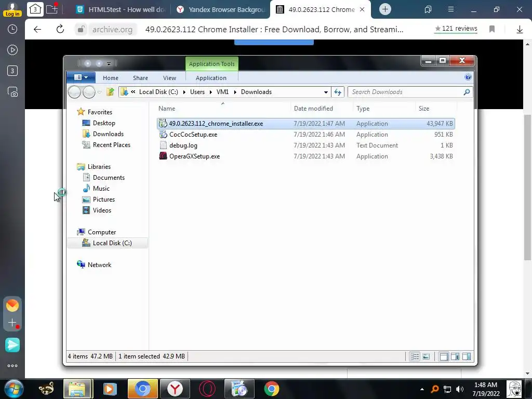Expand the arrow after Users in path
The height and width of the screenshot is (399, 532).
[x=210, y=92]
